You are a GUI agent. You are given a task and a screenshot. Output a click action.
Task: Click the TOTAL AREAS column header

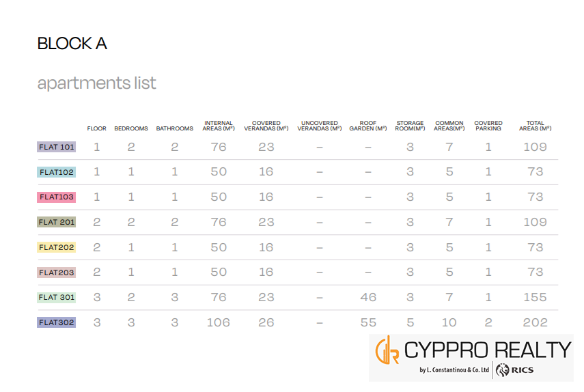click(535, 126)
